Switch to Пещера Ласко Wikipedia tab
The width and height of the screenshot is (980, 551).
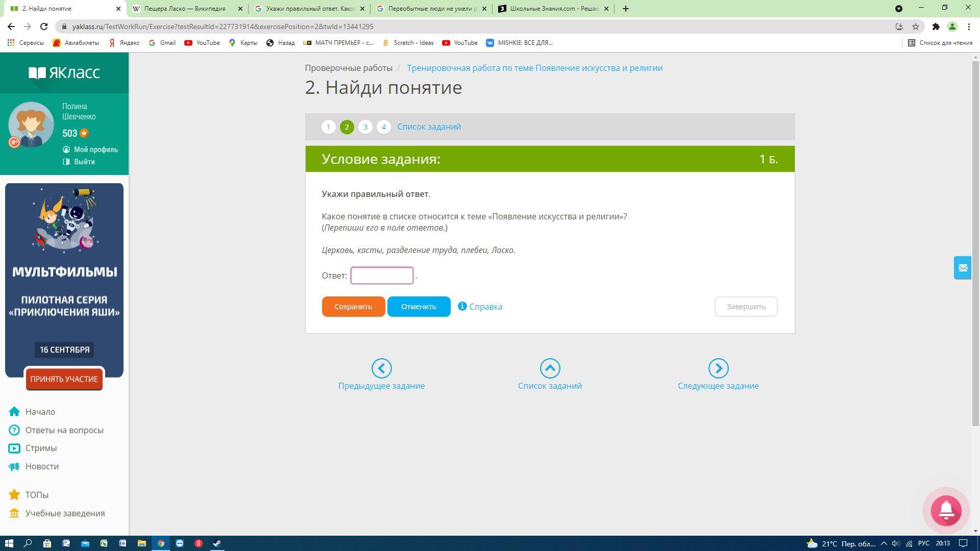185,9
